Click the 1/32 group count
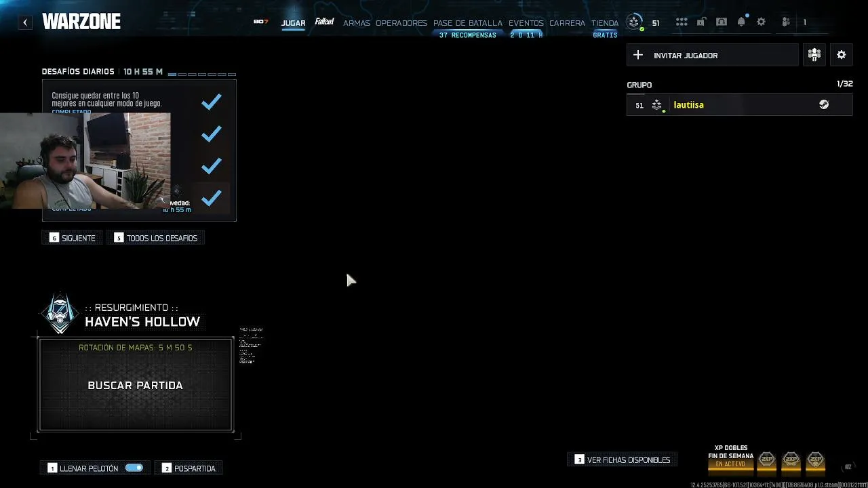The image size is (868, 488). pos(845,84)
